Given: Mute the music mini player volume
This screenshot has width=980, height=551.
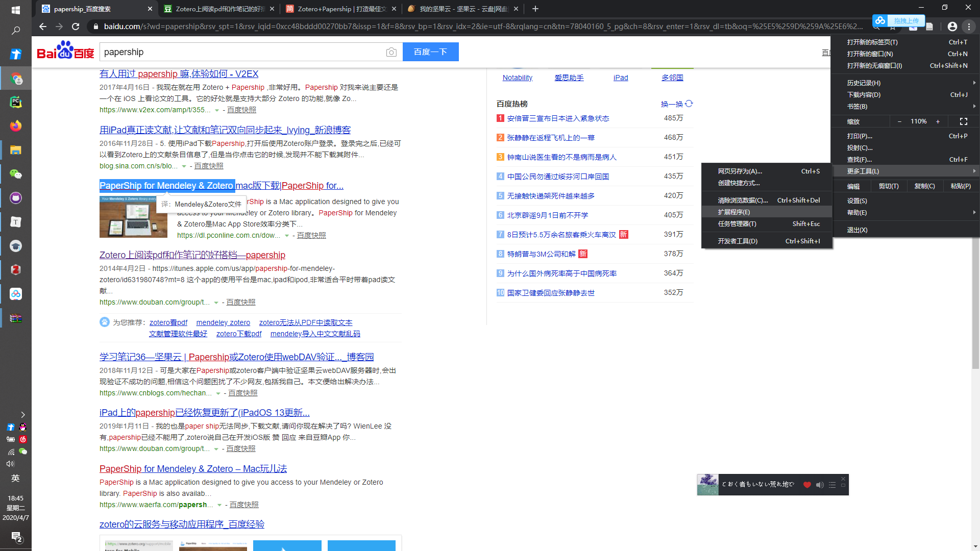Looking at the screenshot, I should tap(820, 485).
